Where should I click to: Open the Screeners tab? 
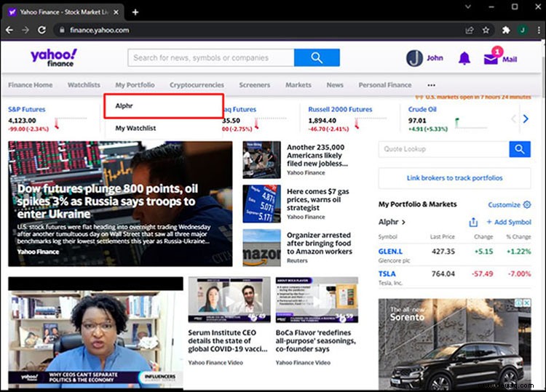click(255, 85)
